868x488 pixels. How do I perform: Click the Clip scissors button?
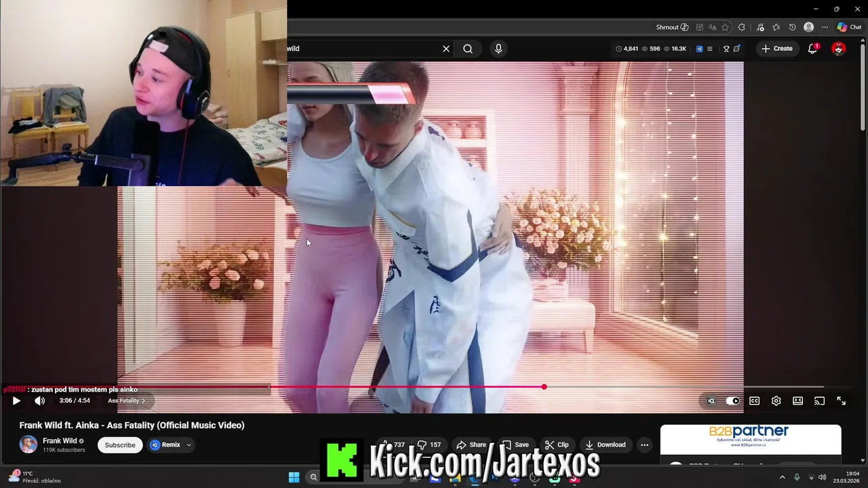[x=557, y=445]
